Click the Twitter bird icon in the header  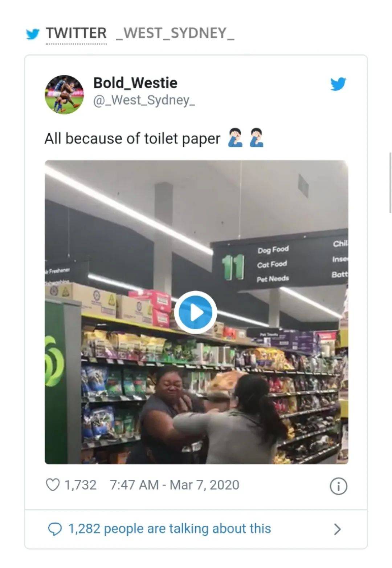[33, 34]
